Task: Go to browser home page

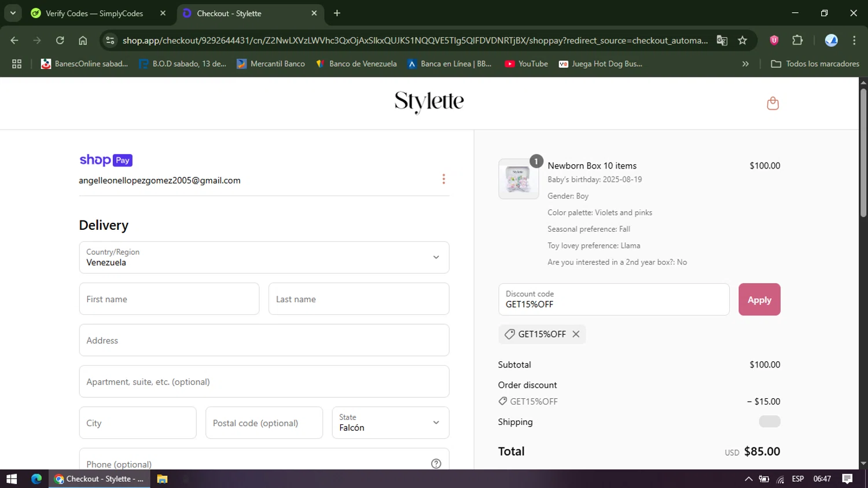Action: 83,41
